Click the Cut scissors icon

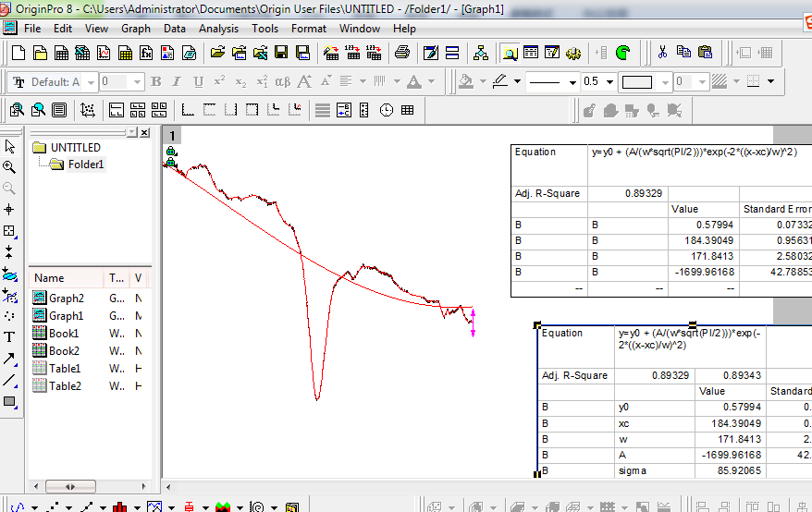[662, 53]
